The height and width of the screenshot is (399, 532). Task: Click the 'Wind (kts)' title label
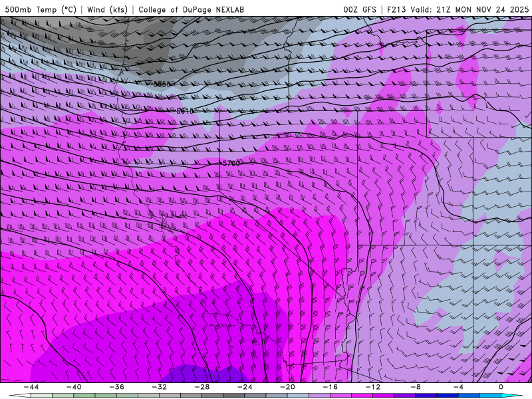tap(107, 9)
